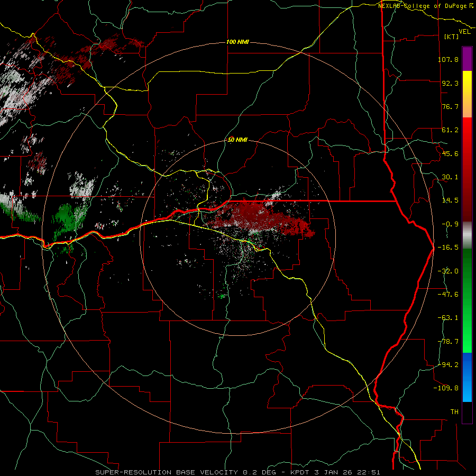
Task: Click the blue color bar segment
Action: pos(467,377)
